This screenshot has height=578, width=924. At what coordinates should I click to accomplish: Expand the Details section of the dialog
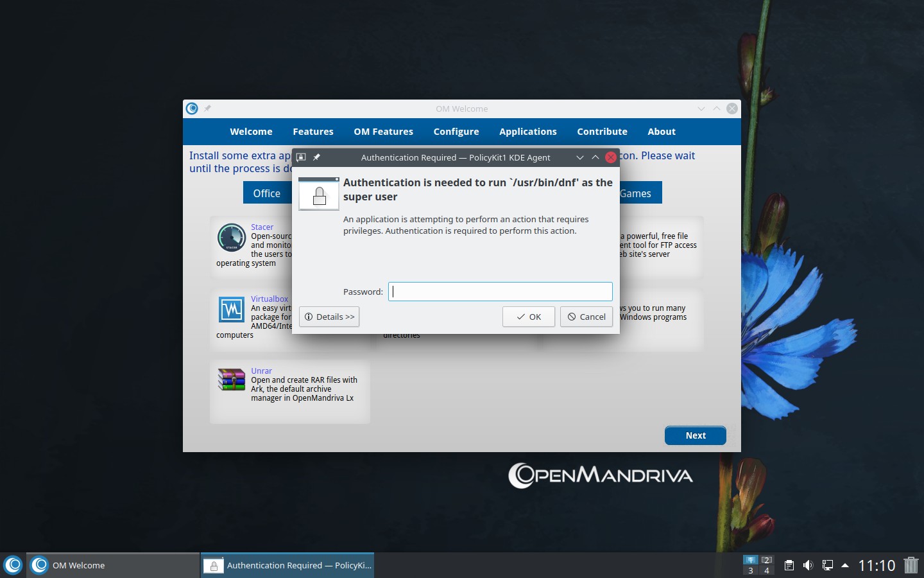click(x=329, y=317)
